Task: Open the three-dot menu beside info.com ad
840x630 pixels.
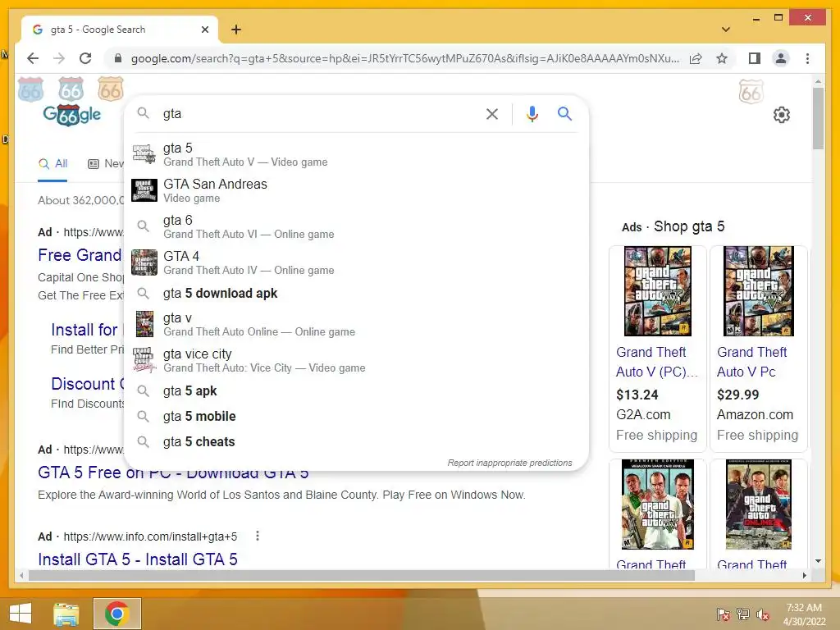Action: 258,536
